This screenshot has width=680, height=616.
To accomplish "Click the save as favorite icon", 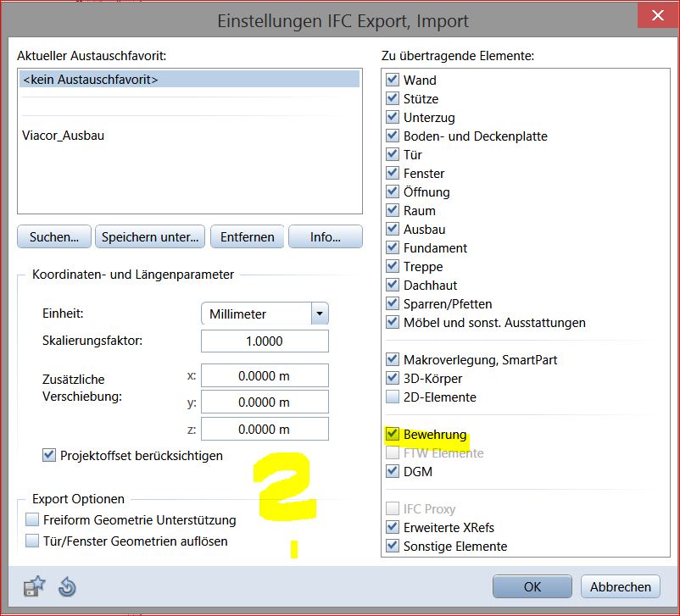I will pyautogui.click(x=35, y=586).
